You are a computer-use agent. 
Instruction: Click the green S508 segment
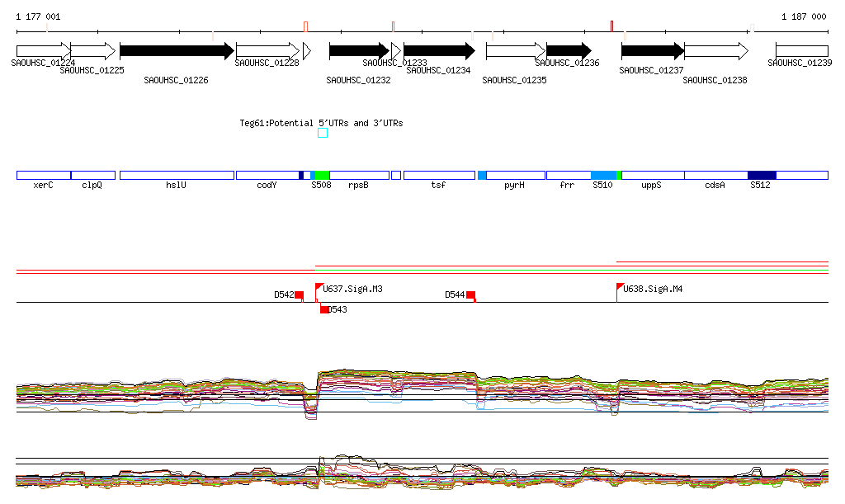pos(322,176)
